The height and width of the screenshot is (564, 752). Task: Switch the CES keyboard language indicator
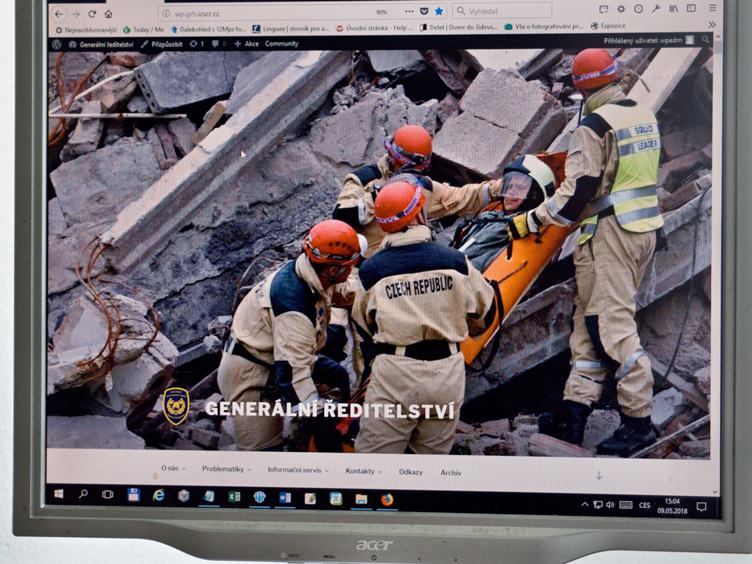(x=645, y=505)
